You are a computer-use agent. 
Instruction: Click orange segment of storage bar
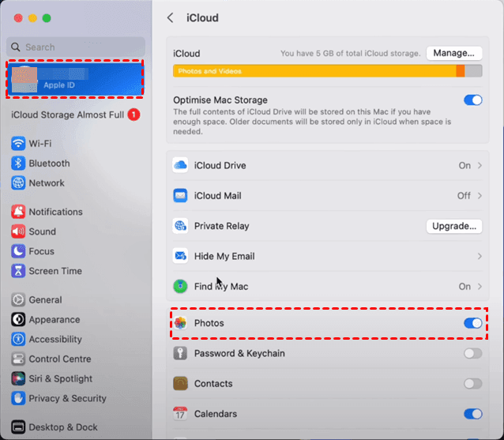click(461, 71)
